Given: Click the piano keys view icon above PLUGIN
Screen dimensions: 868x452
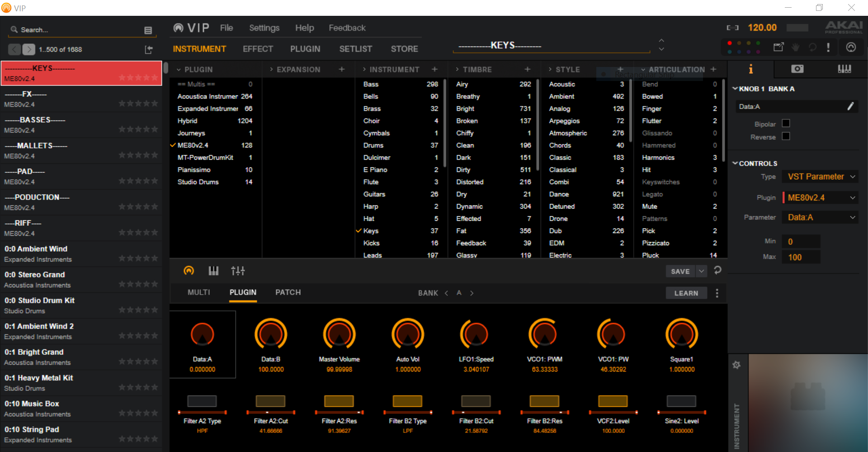Looking at the screenshot, I should 213,271.
